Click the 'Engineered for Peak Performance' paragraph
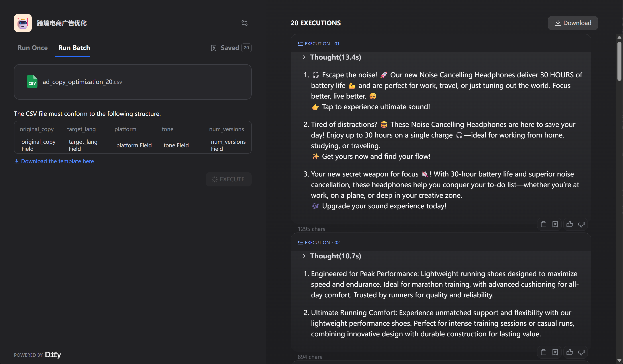Screen dimensions: 623x364 tap(445, 284)
